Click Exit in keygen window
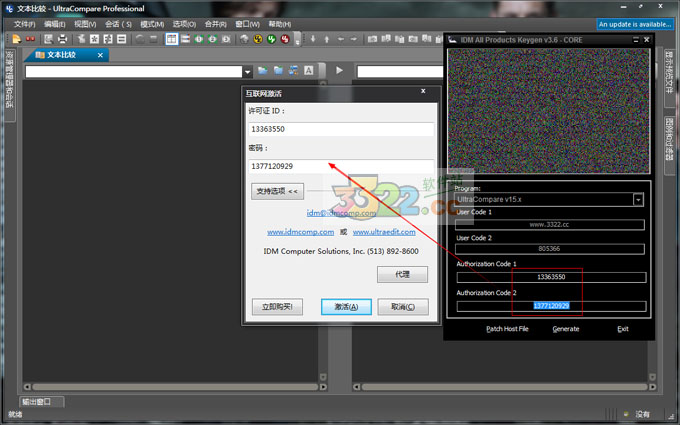The image size is (680, 425). pyautogui.click(x=623, y=329)
